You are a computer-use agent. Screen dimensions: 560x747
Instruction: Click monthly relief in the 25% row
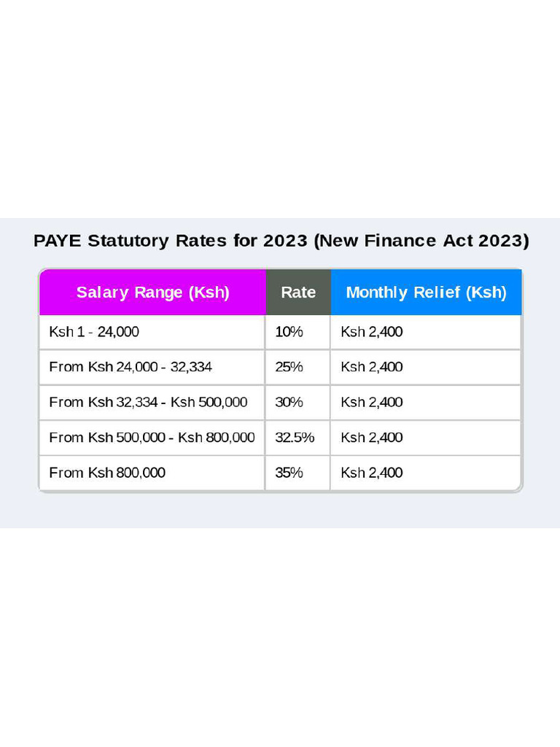point(372,367)
